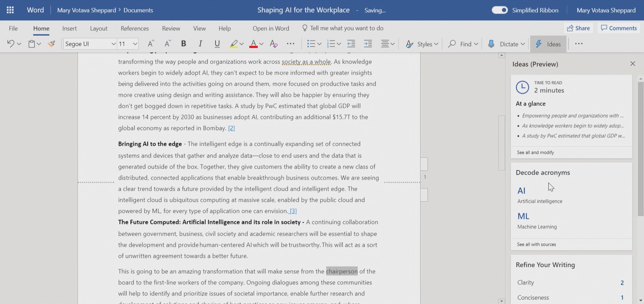644x304 pixels.
Task: Open the Segoe UI font dropdown
Action: [x=90, y=44]
